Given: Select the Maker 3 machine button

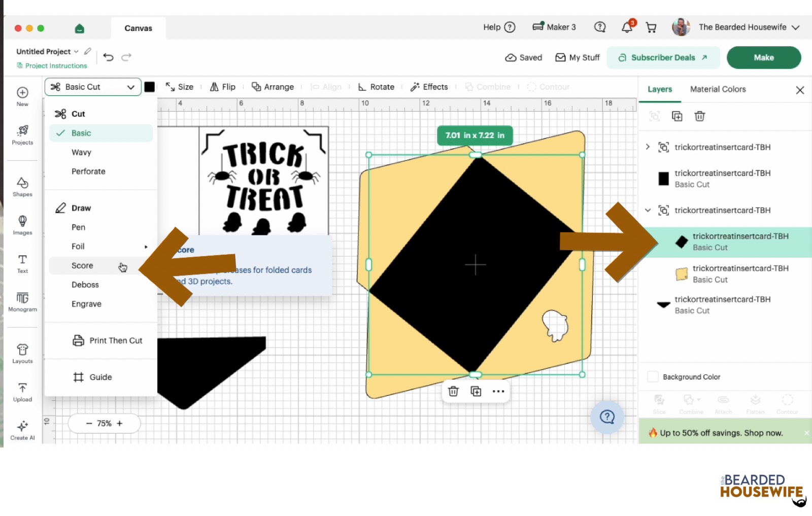Looking at the screenshot, I should [x=554, y=27].
